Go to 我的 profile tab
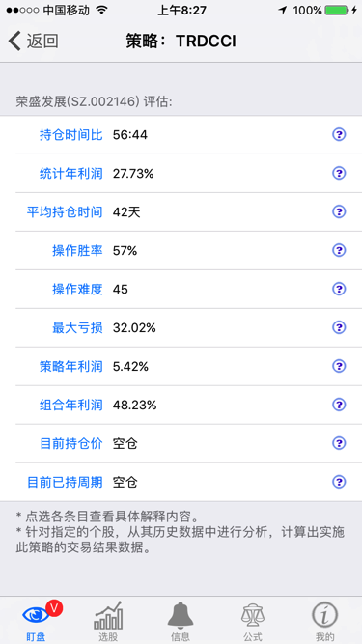Viewport: 362px width, 644px height. pos(325,621)
